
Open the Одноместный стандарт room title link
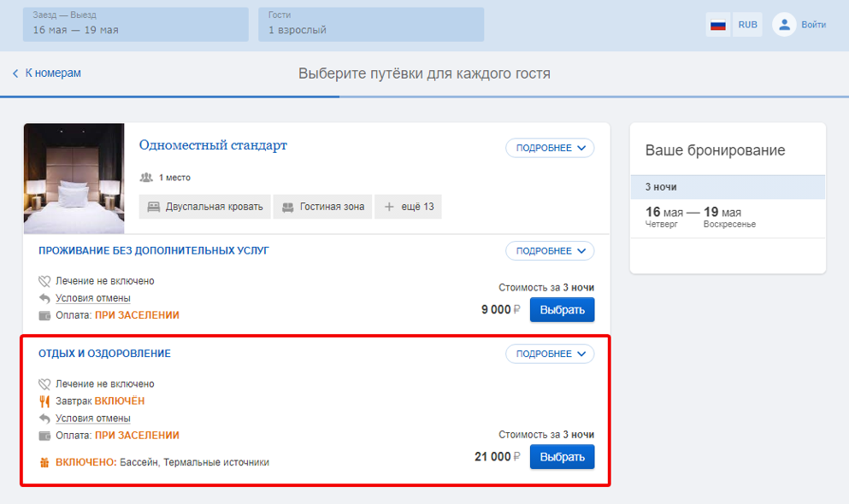point(213,145)
